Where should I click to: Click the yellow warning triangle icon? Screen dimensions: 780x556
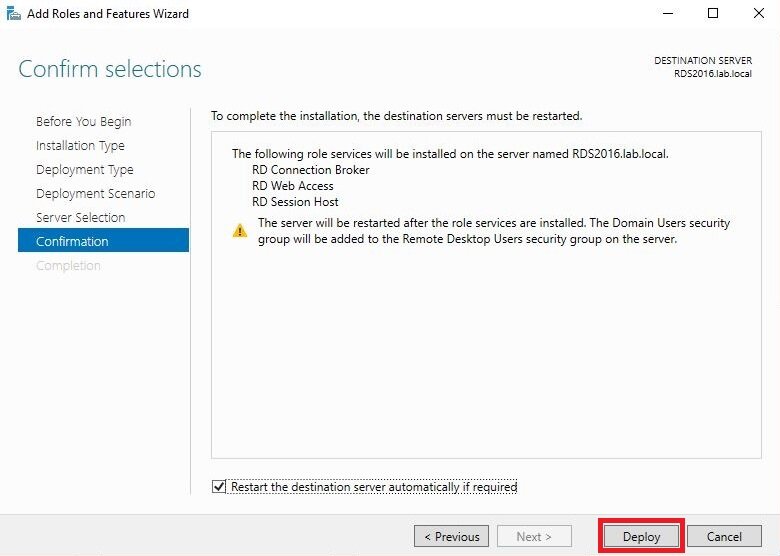(240, 231)
